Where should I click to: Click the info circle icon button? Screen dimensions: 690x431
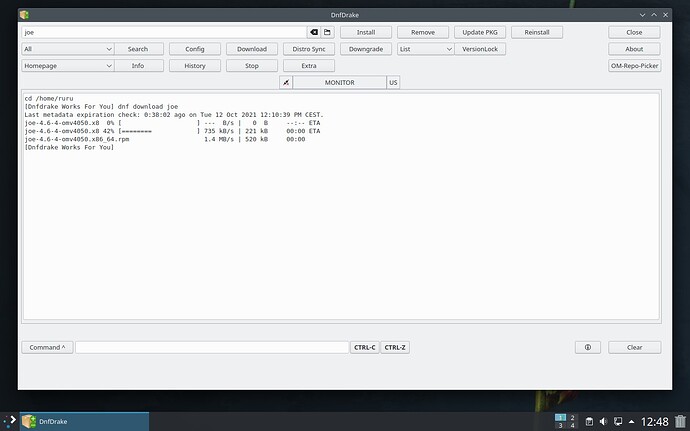(x=587, y=347)
